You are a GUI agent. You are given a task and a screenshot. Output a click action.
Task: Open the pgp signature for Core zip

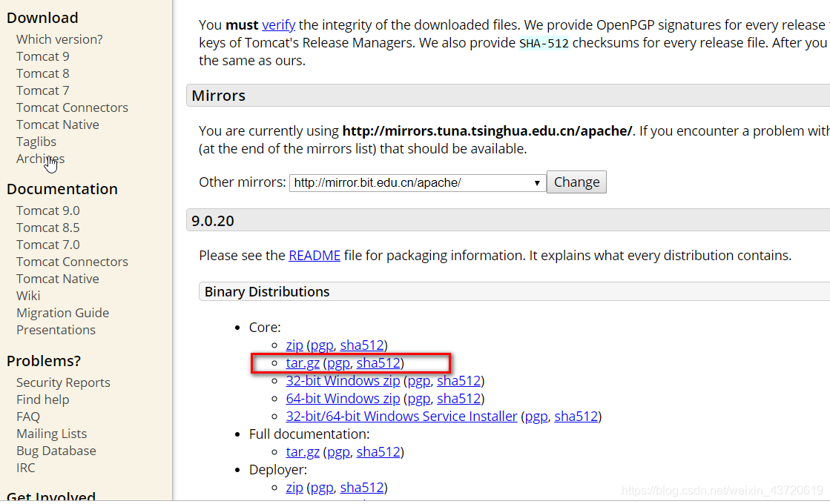pyautogui.click(x=322, y=345)
